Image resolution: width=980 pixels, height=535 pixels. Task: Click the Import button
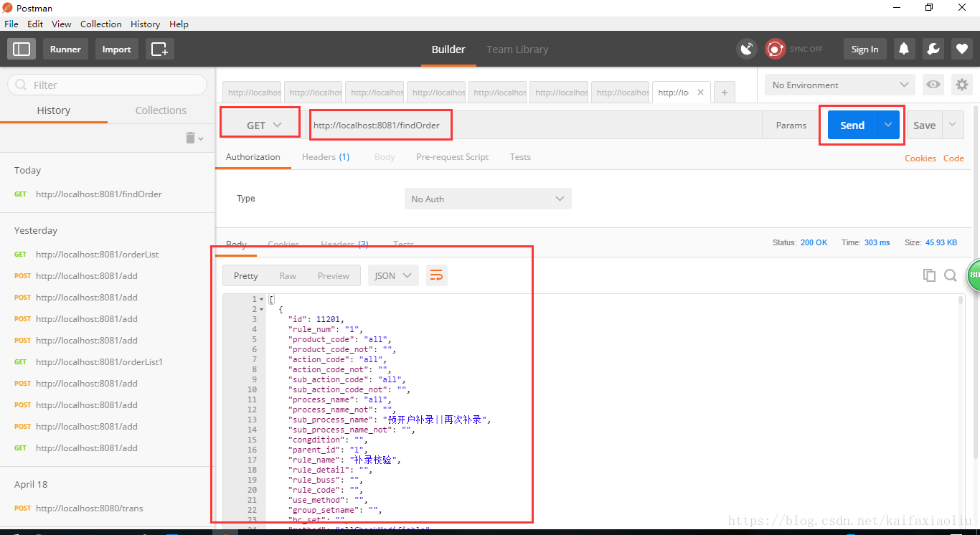(116, 49)
